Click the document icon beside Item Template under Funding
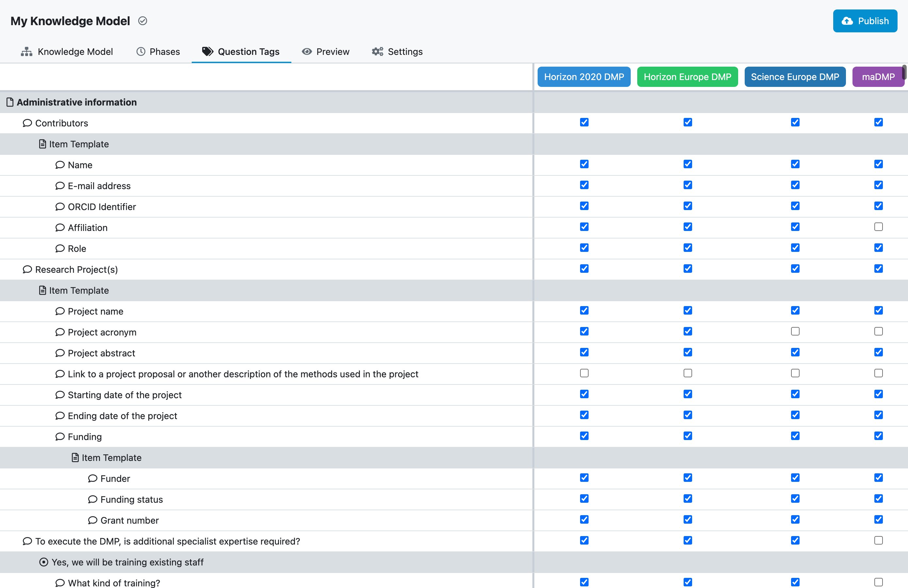The width and height of the screenshot is (908, 588). 75,458
